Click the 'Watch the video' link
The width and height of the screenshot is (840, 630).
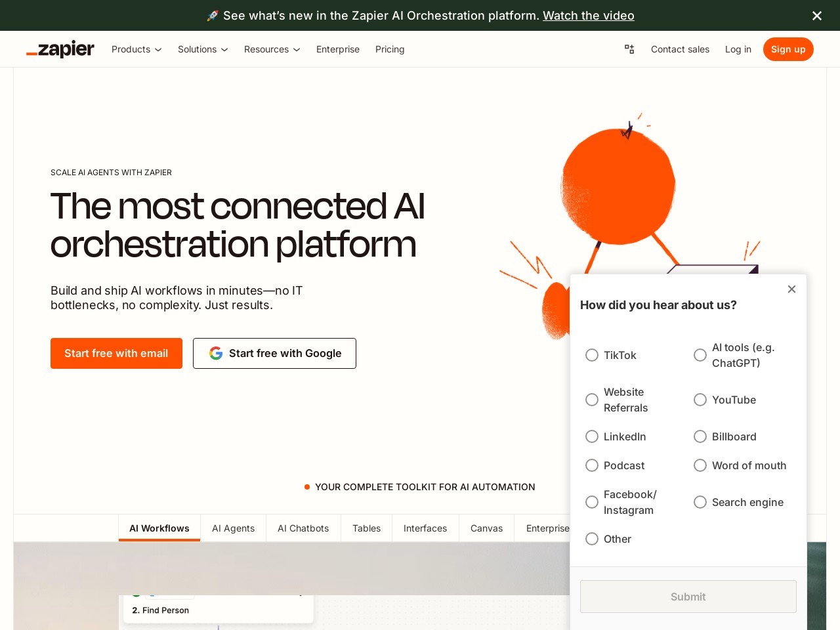click(x=588, y=15)
